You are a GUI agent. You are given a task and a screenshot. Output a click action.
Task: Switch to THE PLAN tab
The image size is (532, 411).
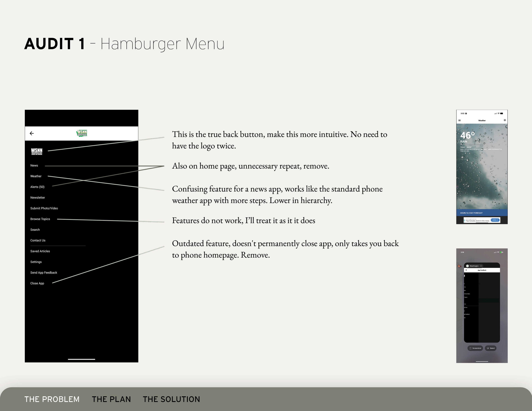(111, 399)
